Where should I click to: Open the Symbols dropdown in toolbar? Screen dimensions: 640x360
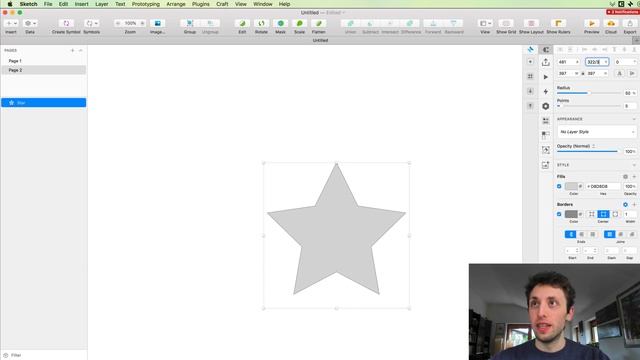coord(91,24)
